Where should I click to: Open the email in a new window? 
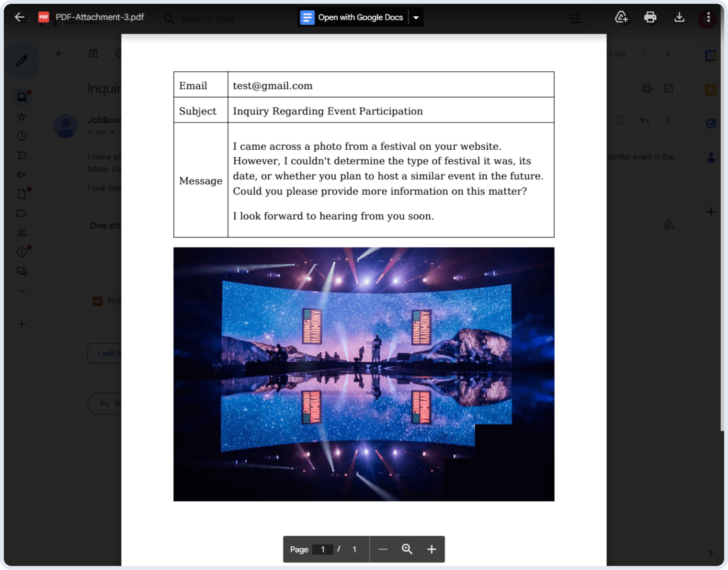tap(669, 89)
